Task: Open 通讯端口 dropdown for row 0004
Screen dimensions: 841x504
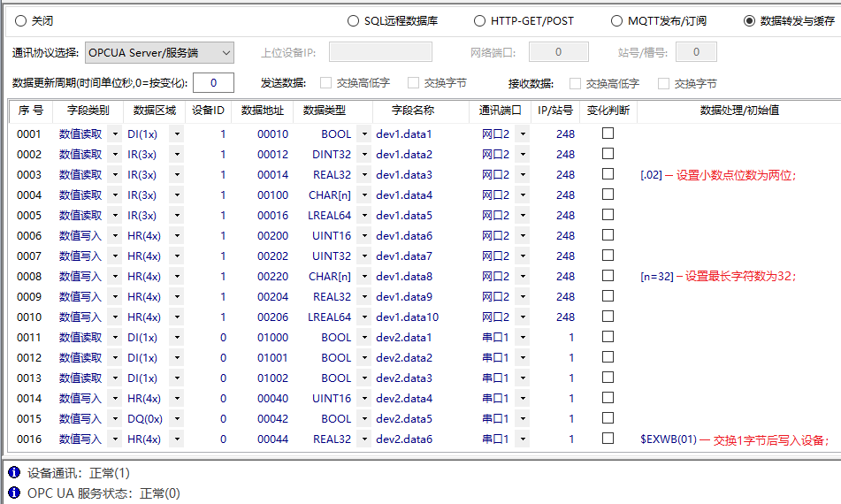Action: click(523, 195)
